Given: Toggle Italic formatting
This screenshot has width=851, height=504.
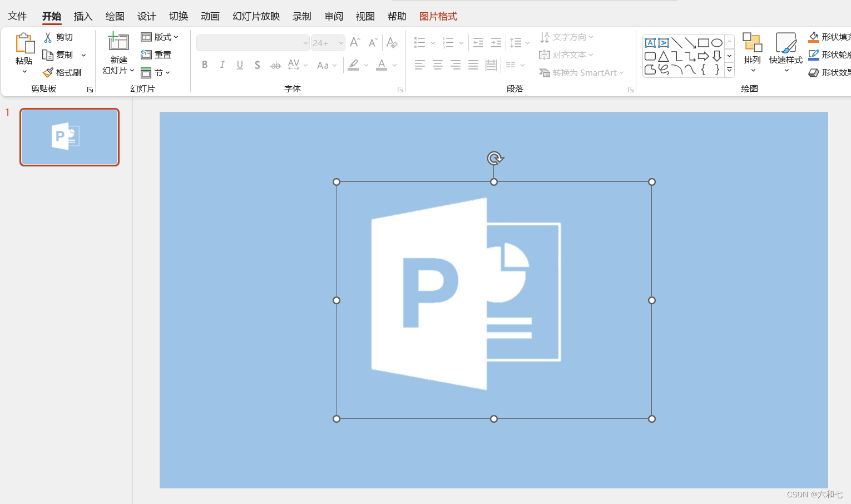Looking at the screenshot, I should [x=222, y=65].
